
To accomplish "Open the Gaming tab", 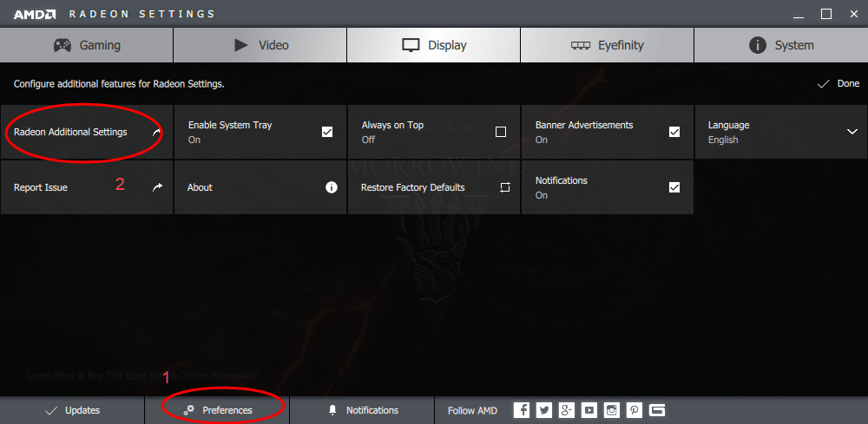I will pos(86,45).
